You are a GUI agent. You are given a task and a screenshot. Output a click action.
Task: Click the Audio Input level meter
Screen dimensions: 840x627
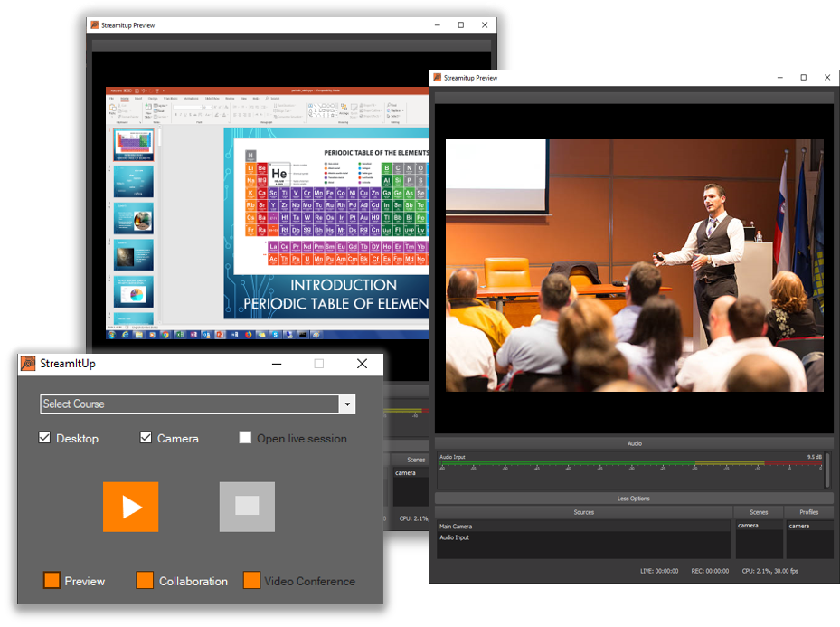point(630,463)
